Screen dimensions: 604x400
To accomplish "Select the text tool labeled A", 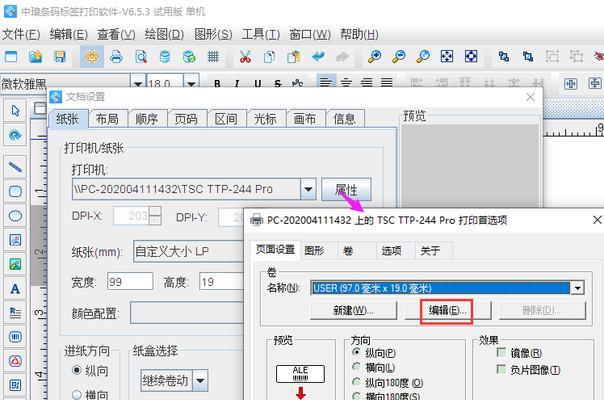I will (x=15, y=289).
